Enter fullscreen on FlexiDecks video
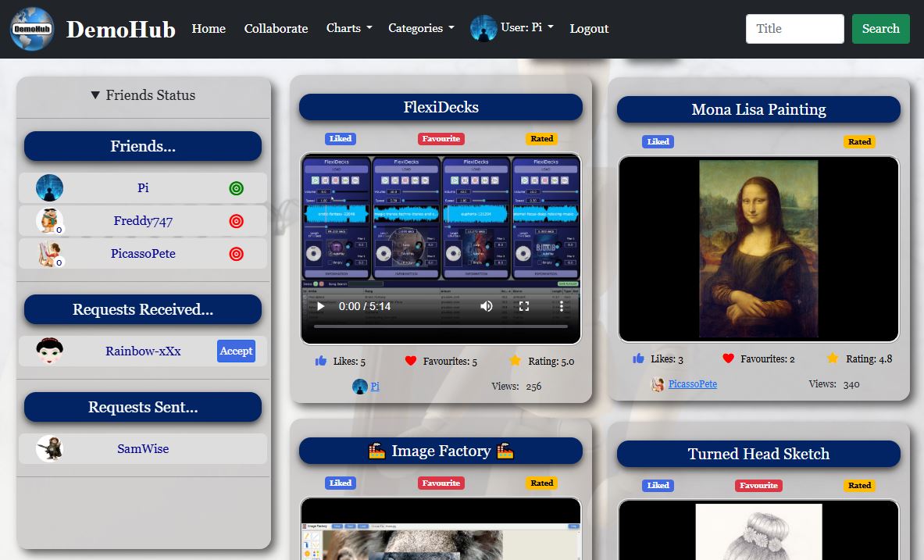Screen dimensions: 924x560 point(524,307)
